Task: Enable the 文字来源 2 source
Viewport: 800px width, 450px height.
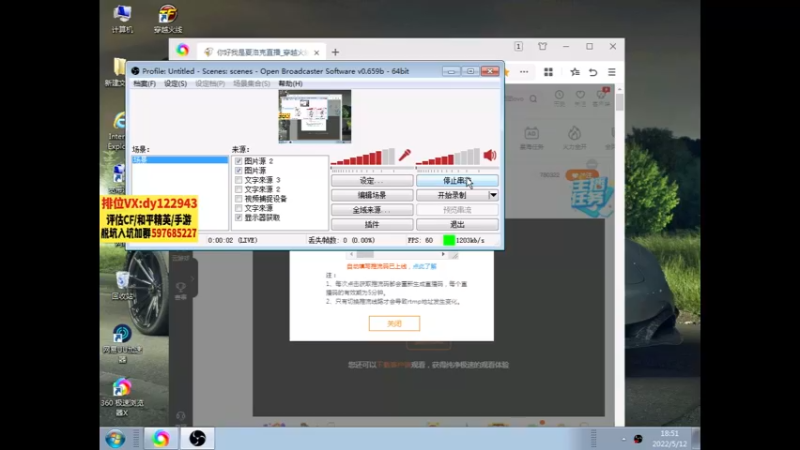Action: click(x=238, y=189)
